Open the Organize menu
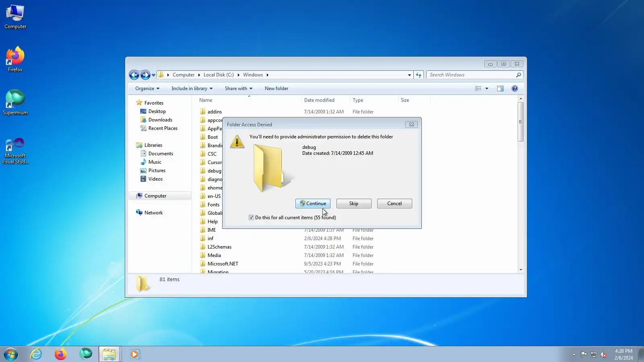Image resolution: width=644 pixels, height=362 pixels. click(x=147, y=88)
